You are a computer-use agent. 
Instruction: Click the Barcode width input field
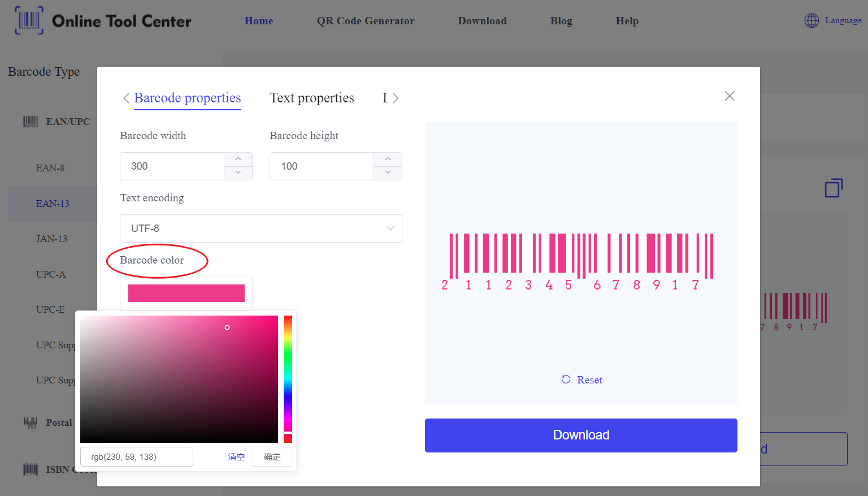[x=172, y=166]
